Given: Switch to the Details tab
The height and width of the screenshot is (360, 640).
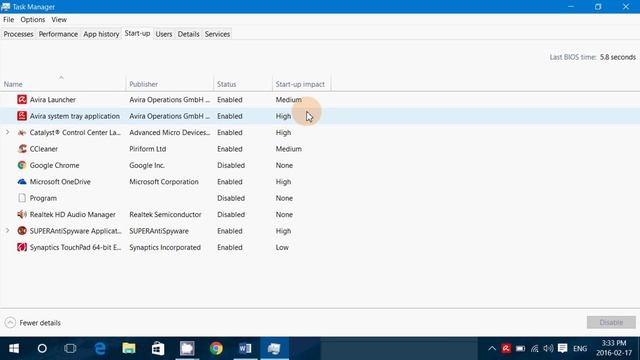Looking at the screenshot, I should click(x=188, y=34).
